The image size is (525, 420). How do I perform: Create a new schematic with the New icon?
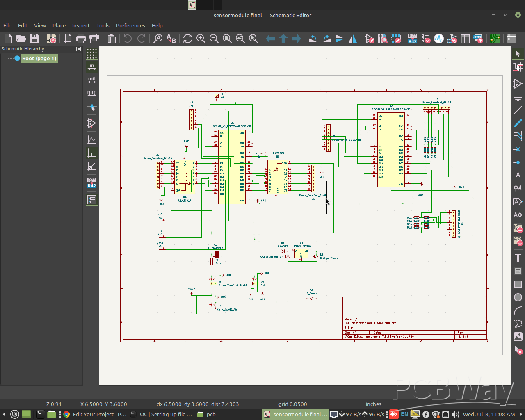(8, 39)
